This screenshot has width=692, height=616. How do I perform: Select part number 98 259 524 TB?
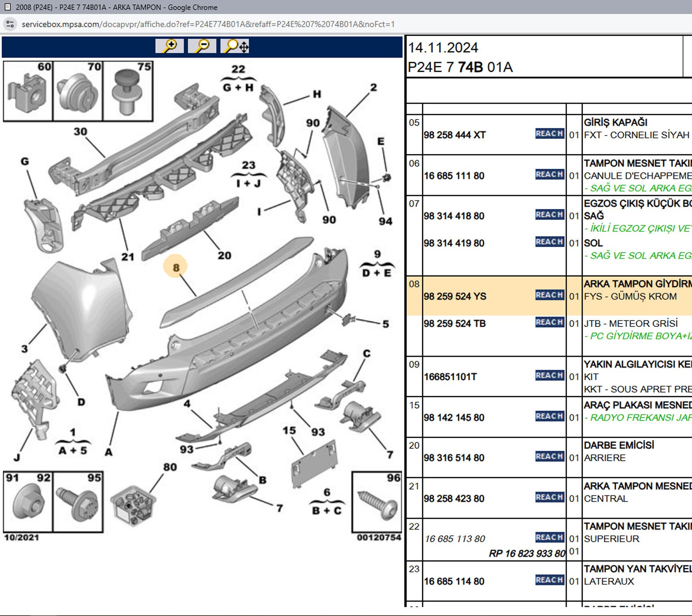(x=455, y=324)
